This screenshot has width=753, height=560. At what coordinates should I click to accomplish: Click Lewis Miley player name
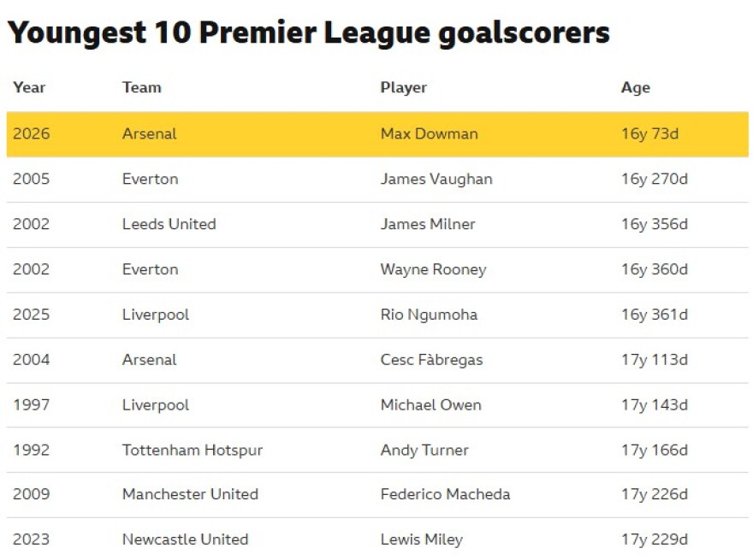click(x=421, y=539)
